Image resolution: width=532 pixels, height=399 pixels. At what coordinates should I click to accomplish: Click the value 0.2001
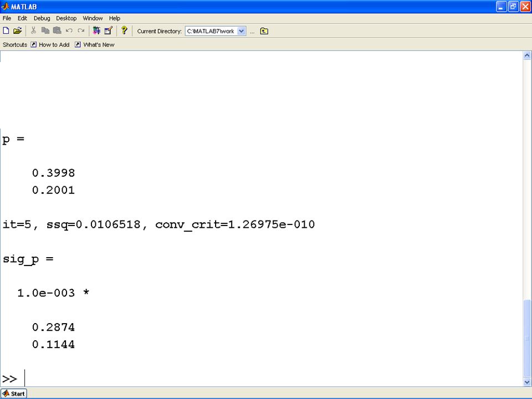coord(53,190)
